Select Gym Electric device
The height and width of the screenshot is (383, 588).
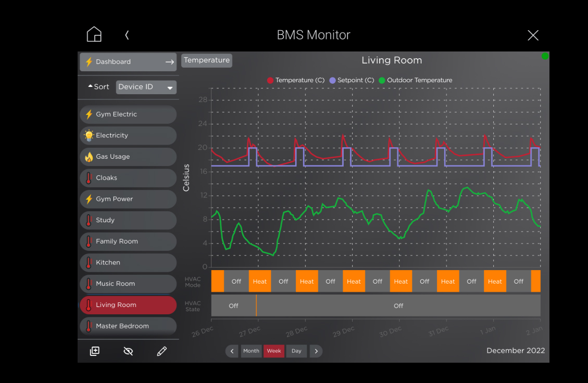128,114
